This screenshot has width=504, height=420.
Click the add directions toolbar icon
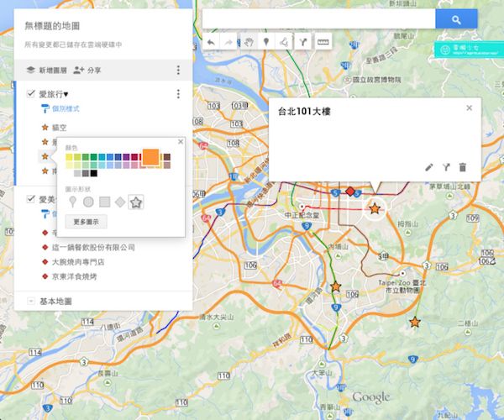pos(303,42)
